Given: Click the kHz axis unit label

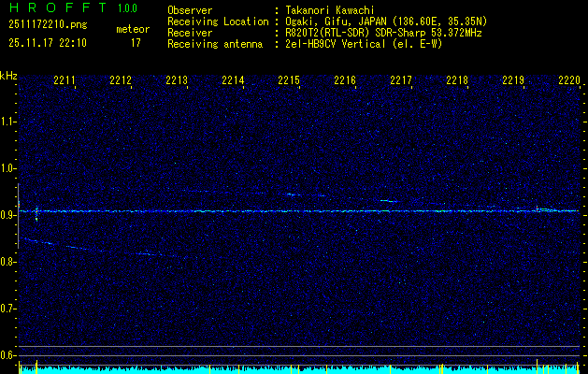Looking at the screenshot, I should (8, 76).
